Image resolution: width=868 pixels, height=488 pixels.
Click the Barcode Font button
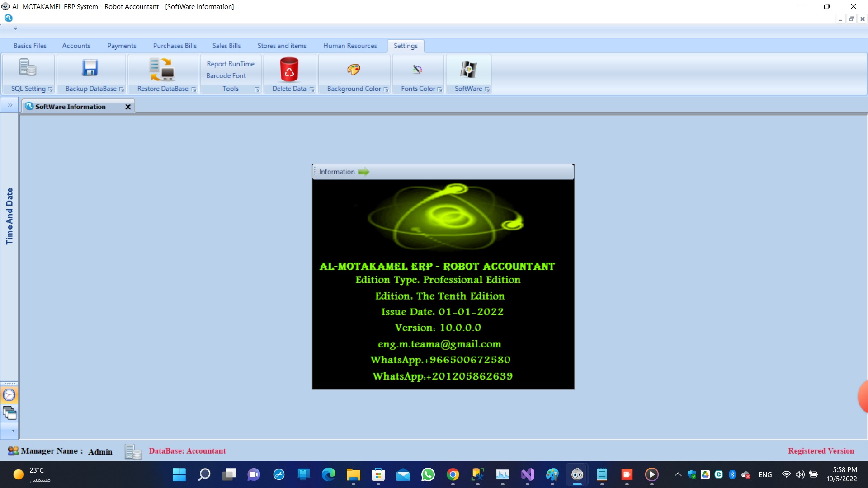(226, 75)
